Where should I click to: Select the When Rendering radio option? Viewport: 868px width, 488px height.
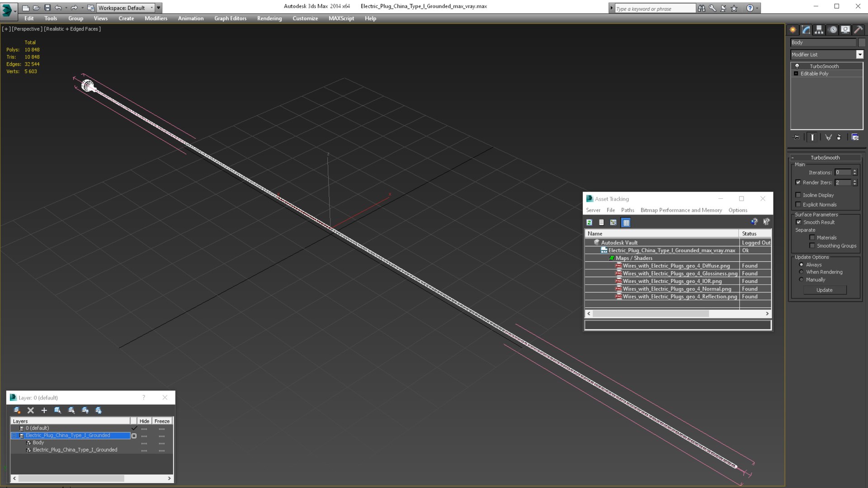(x=802, y=272)
